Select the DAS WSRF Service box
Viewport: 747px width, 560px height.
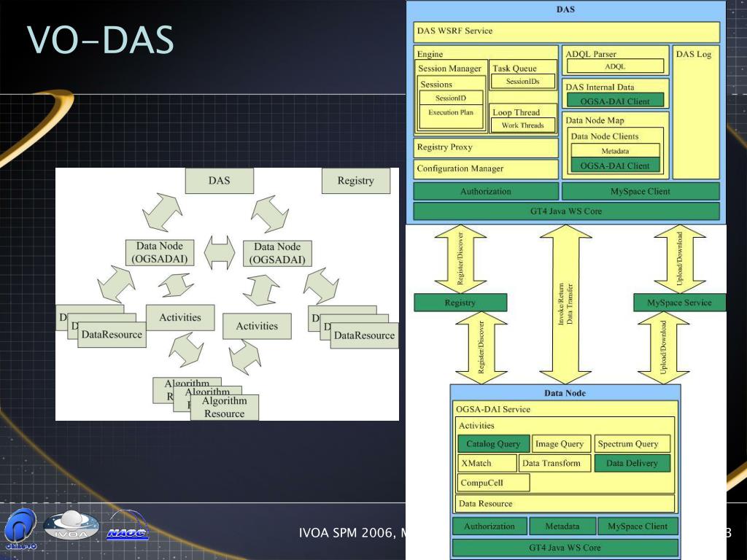click(566, 32)
